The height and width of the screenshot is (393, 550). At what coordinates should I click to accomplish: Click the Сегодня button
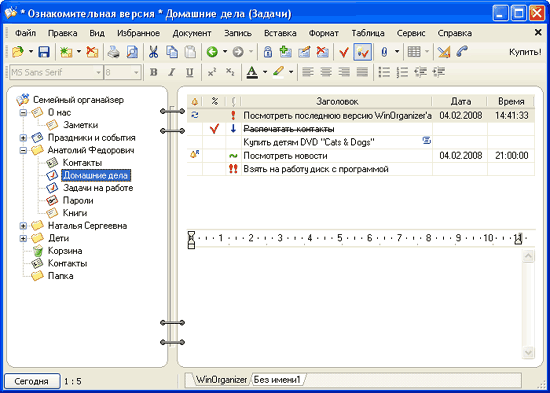click(x=32, y=381)
